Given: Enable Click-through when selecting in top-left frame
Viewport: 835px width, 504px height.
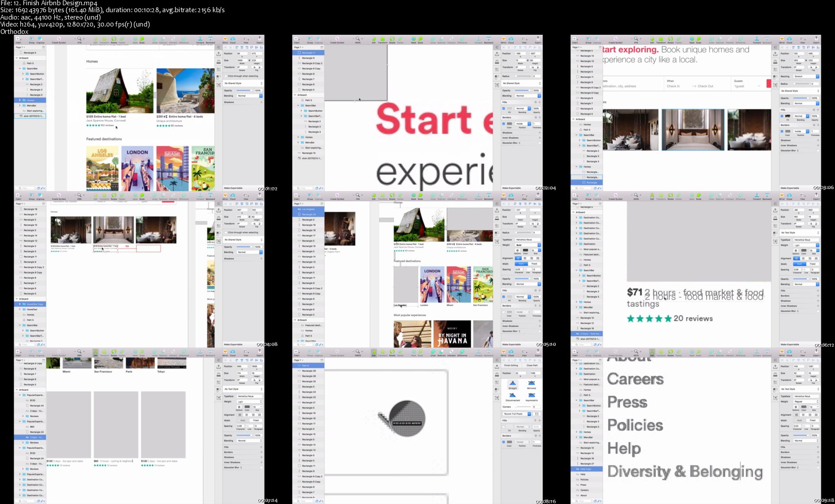Looking at the screenshot, I should 226,76.
